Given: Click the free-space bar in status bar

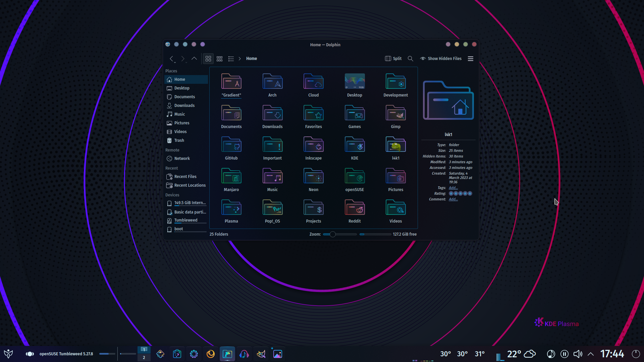Looking at the screenshot, I should (x=375, y=234).
